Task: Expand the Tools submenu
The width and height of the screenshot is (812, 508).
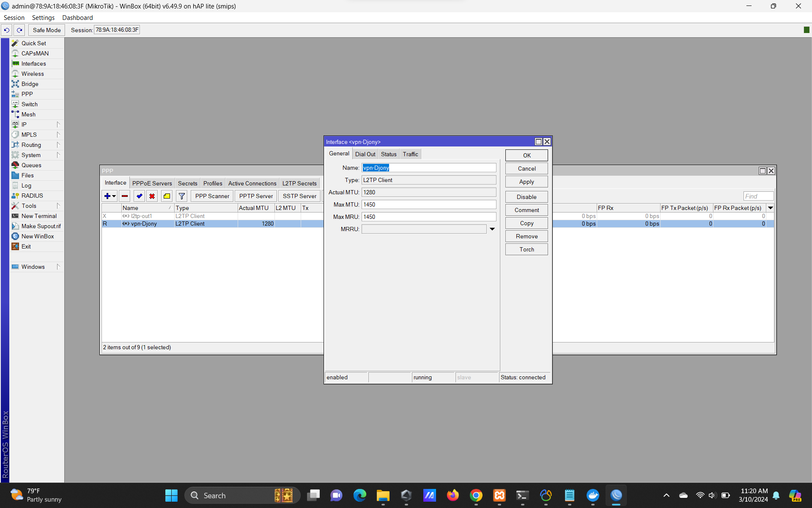Action: 58,206
